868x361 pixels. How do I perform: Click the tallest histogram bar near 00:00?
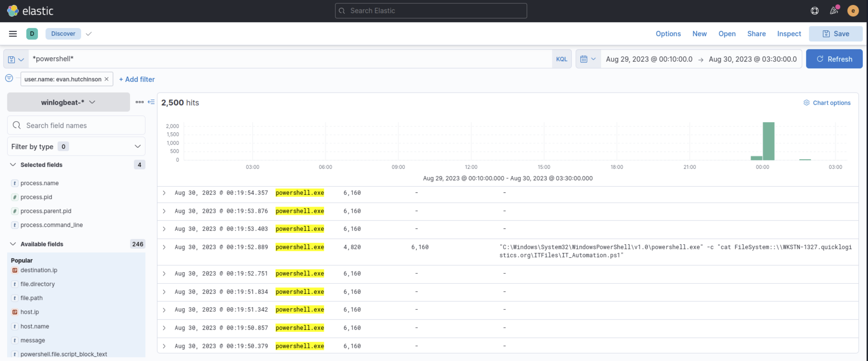(768, 141)
